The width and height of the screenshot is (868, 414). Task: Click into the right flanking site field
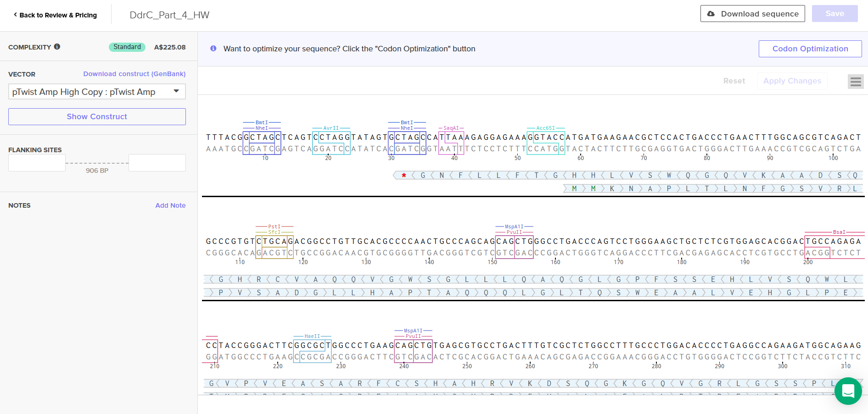pyautogui.click(x=157, y=163)
